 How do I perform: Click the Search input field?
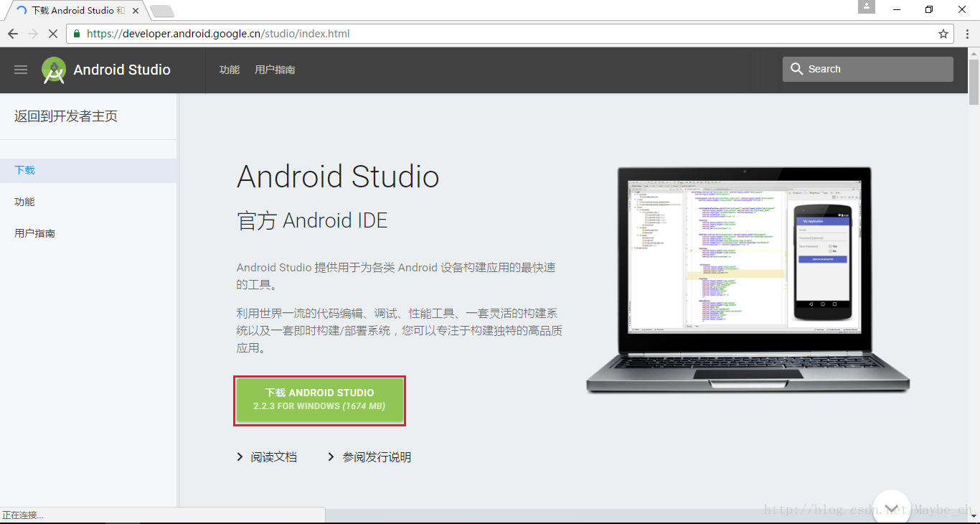(868, 69)
